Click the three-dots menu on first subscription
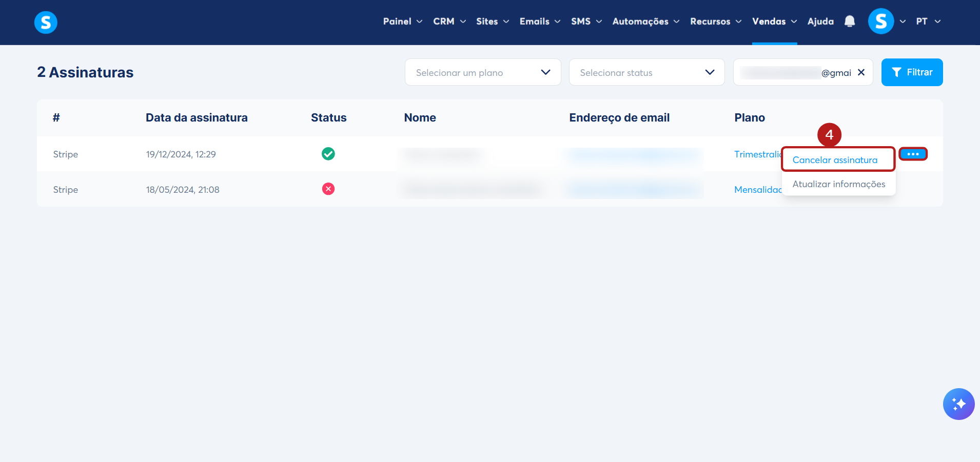 913,154
